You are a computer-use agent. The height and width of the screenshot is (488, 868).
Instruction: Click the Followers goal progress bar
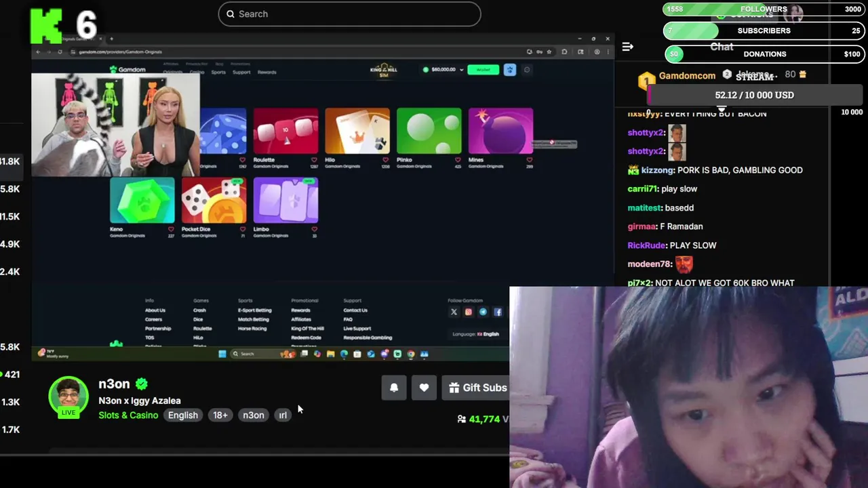coord(764,9)
